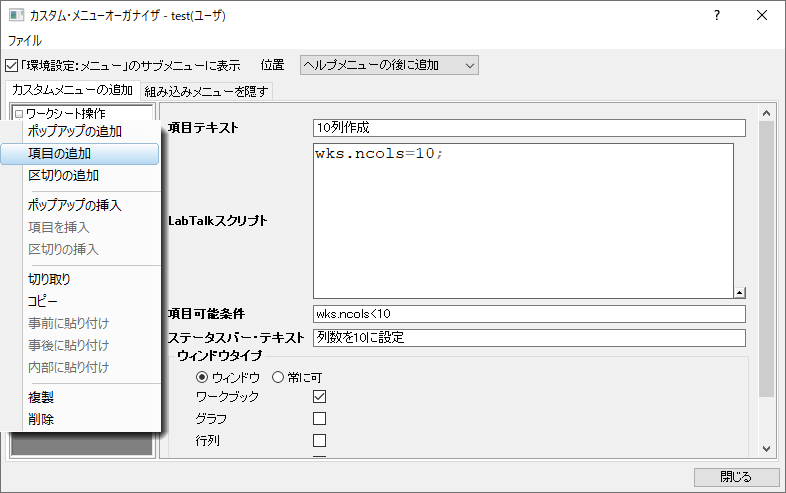This screenshot has height=493, width=786.
Task: Click into the LabTalkスクリプト text area
Action: (523, 221)
